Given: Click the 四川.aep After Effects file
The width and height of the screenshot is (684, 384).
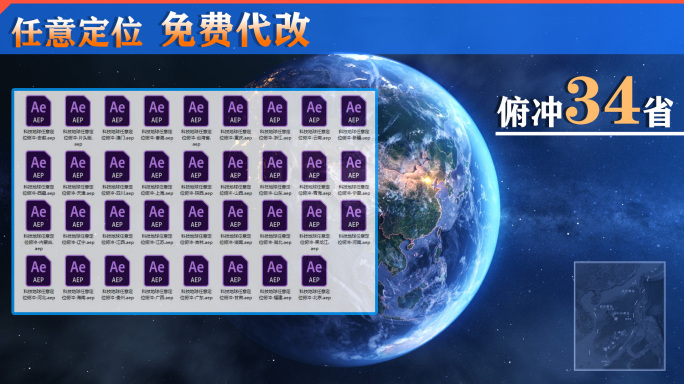Looking at the screenshot, I should pos(117,167).
